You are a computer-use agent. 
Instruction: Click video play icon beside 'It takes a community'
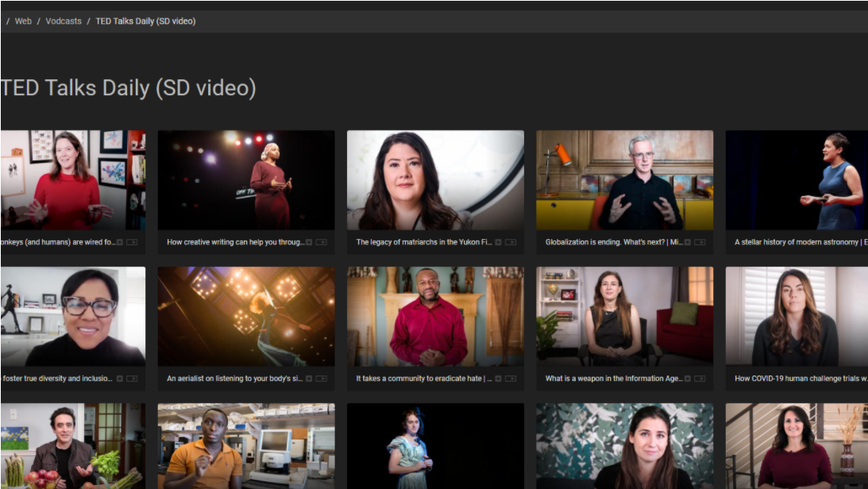pyautogui.click(x=511, y=379)
